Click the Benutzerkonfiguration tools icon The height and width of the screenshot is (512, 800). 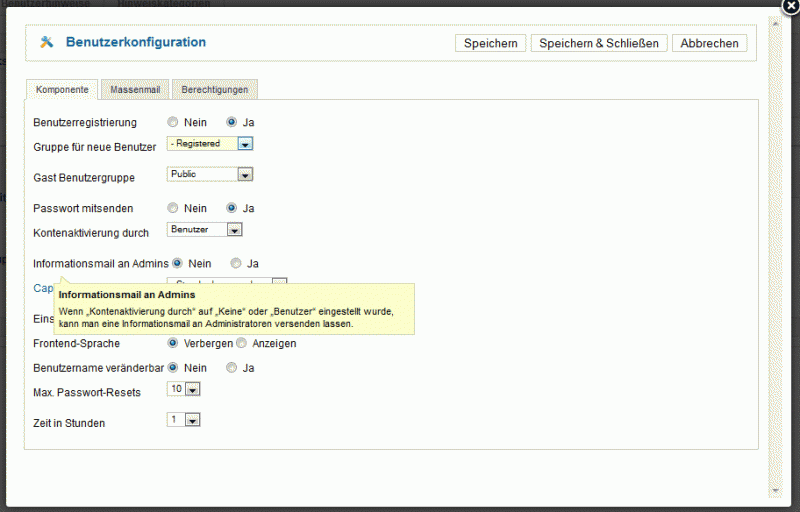[x=46, y=42]
